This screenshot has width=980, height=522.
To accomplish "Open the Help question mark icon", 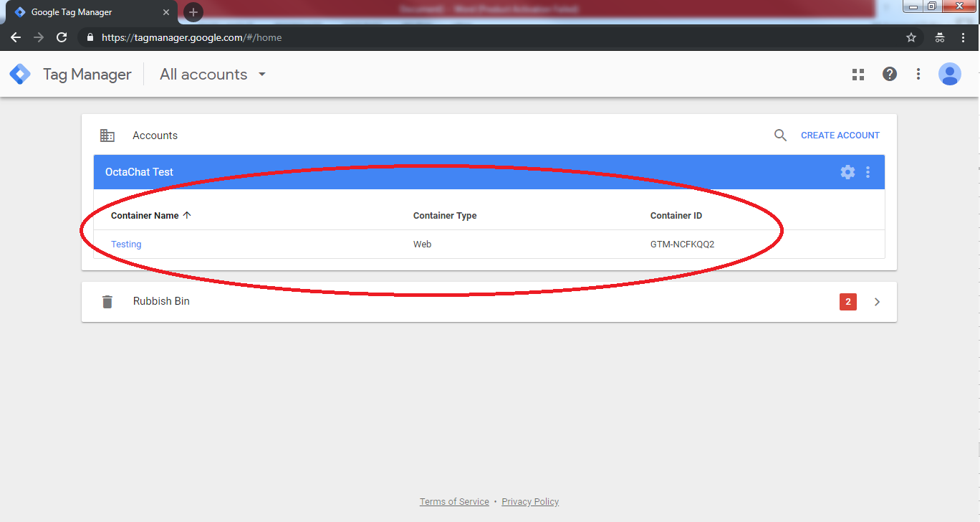I will 890,74.
